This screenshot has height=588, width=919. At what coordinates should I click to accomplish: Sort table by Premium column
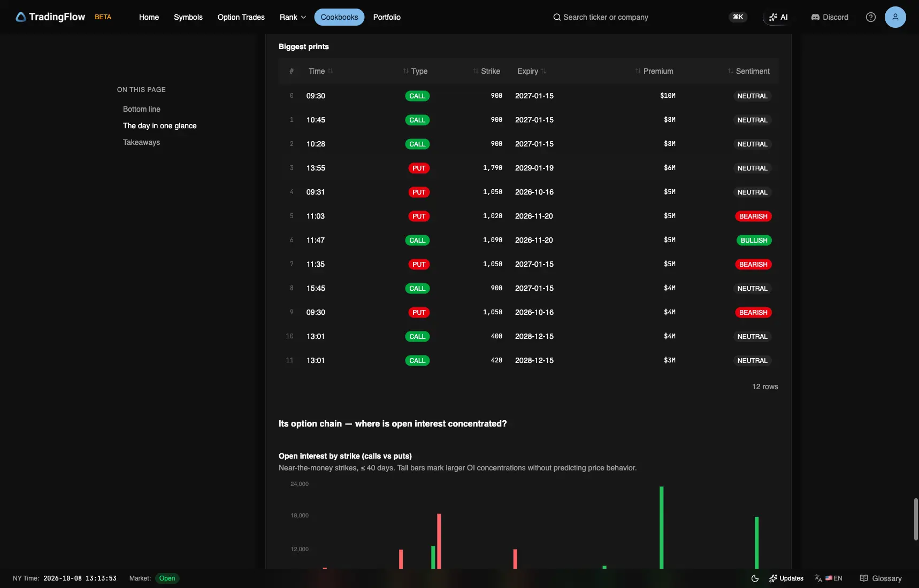[x=654, y=71]
